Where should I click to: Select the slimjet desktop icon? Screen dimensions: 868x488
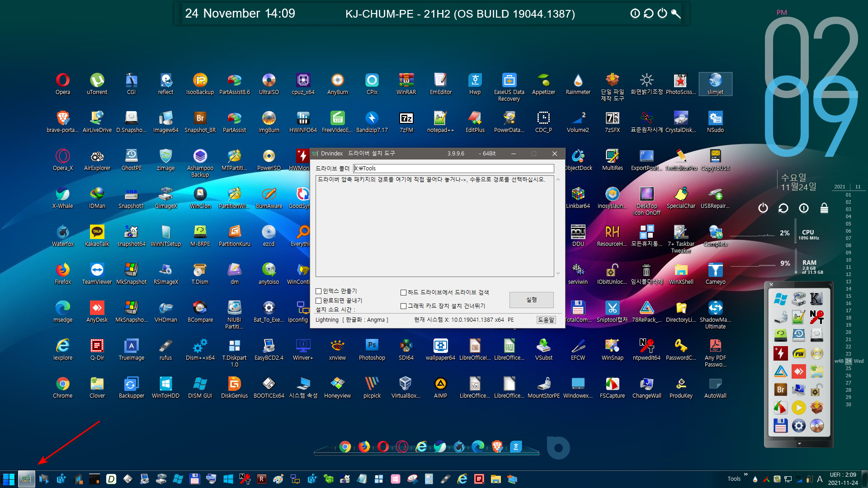coord(715,84)
